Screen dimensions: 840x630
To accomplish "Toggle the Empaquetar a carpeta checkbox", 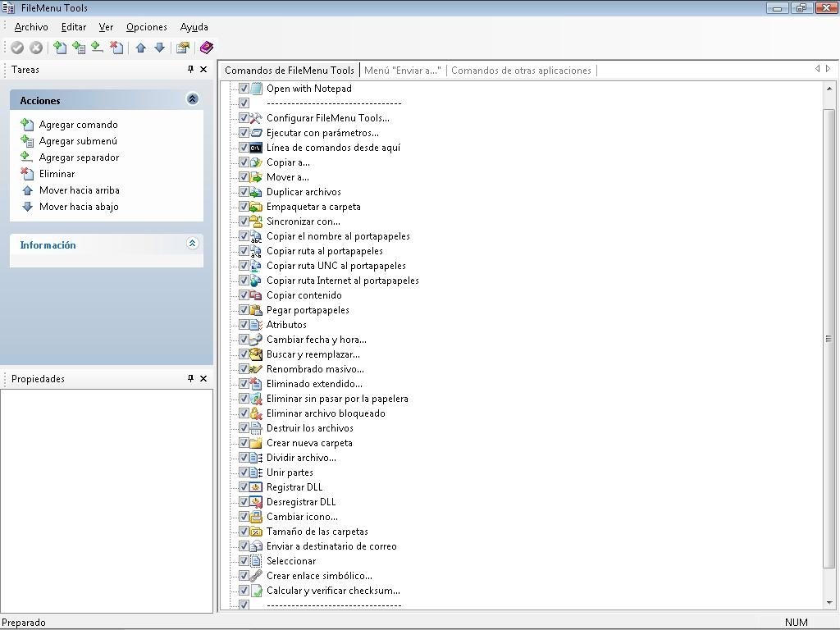I will 244,206.
